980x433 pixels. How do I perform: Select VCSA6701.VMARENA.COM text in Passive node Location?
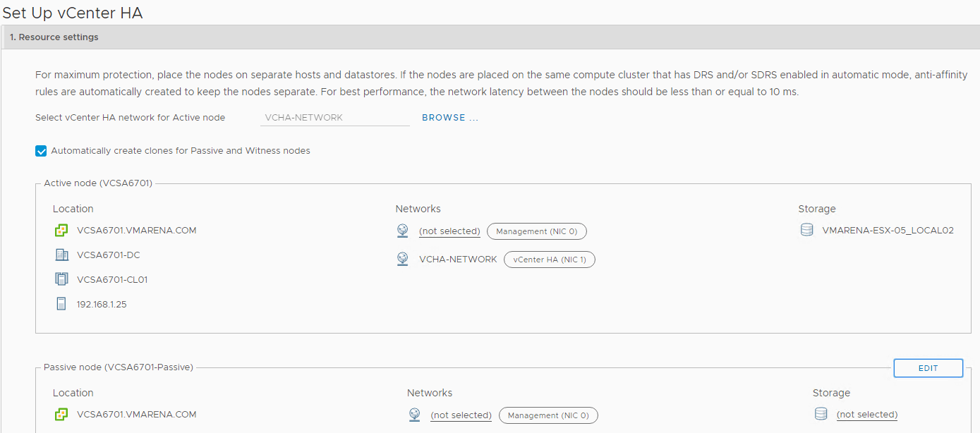137,415
